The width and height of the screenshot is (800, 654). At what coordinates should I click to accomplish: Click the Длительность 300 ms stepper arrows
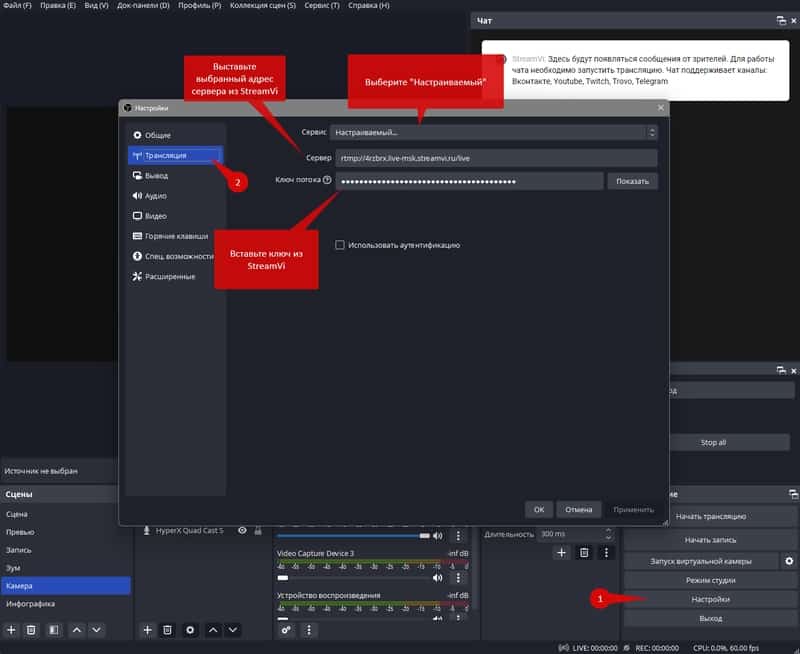click(608, 534)
